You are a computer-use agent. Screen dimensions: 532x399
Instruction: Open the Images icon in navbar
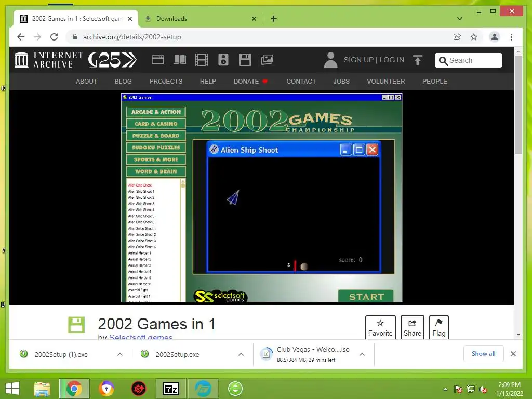[267, 60]
